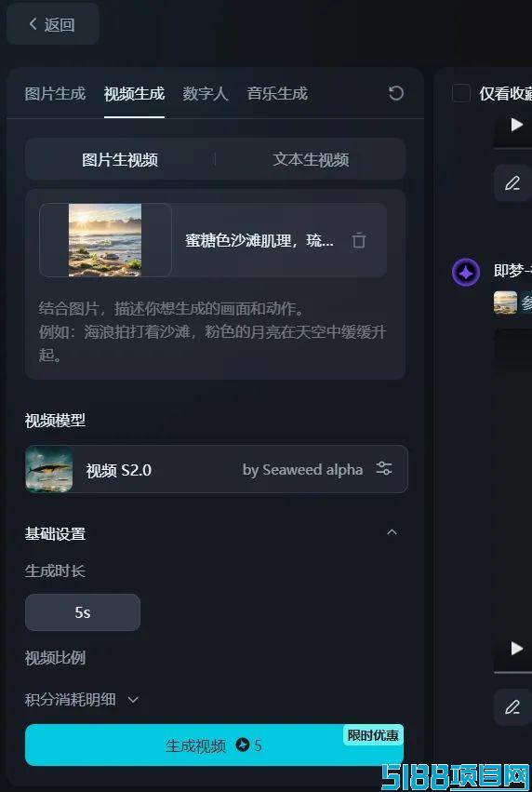Open the 视频 S2.0 model selector
This screenshot has width=532, height=792.
(217, 469)
